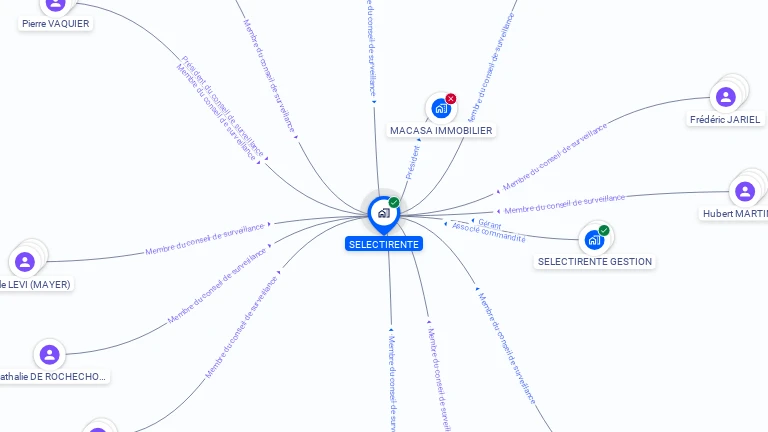Click the SELECTIRENTE blue label
Viewport: 768px width, 432px height.
tap(384, 244)
